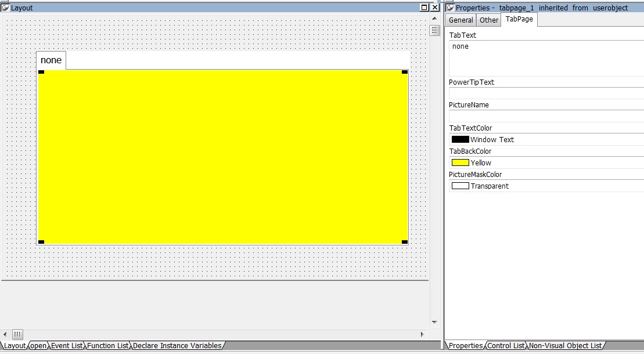Switch to the Control List tab

pos(506,346)
